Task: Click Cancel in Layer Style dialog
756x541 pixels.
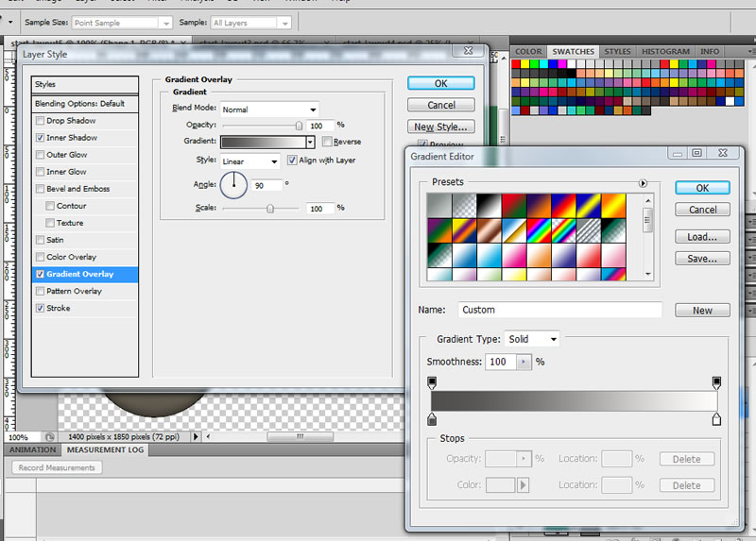Action: coord(440,105)
